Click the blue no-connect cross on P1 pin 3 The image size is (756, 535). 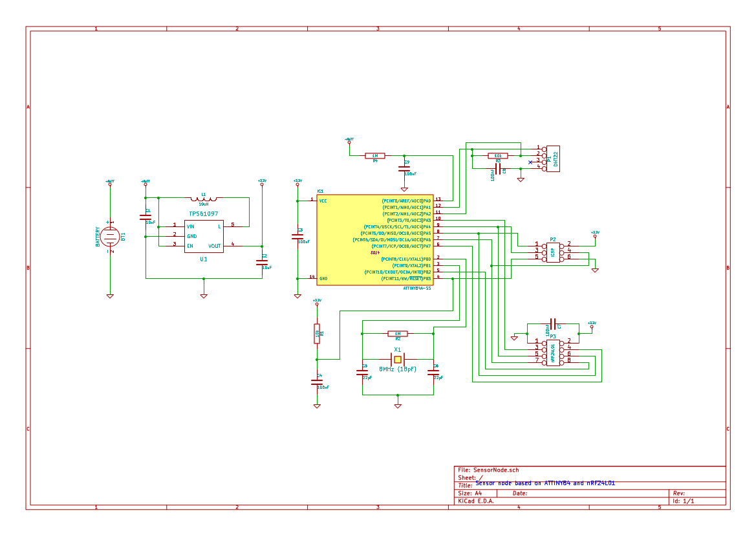530,162
